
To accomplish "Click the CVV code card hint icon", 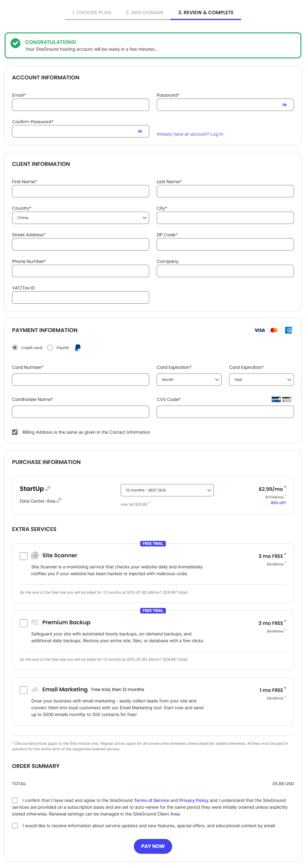I will 281,399.
